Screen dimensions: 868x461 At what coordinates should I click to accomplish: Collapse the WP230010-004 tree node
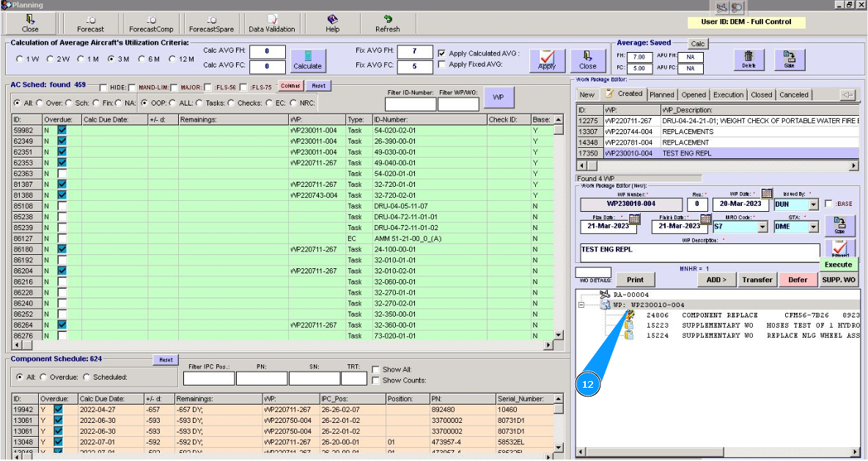pos(581,305)
